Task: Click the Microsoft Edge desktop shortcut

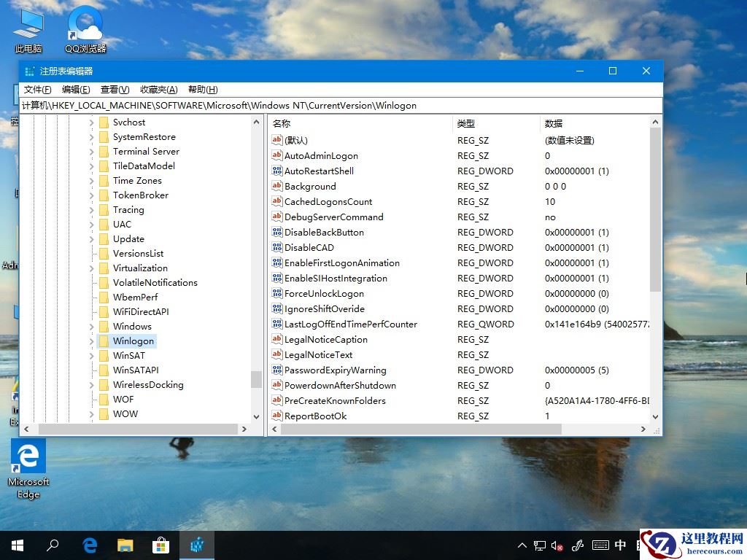Action: 28,456
